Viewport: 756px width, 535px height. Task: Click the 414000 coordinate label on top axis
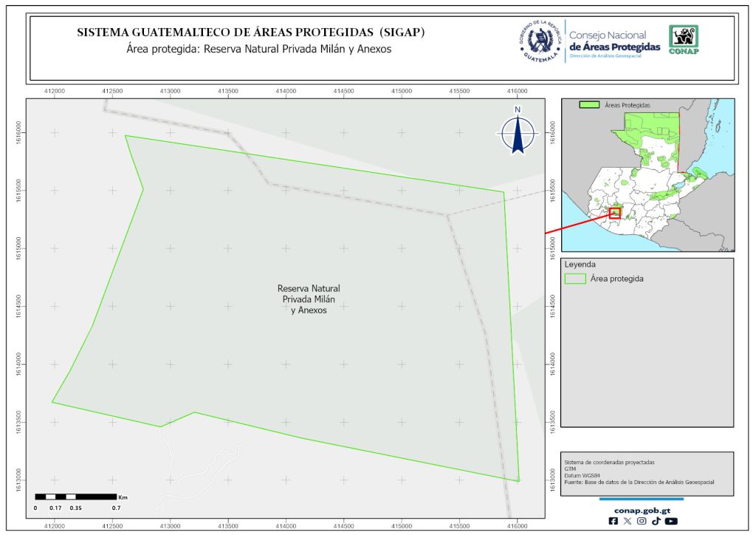click(286, 90)
